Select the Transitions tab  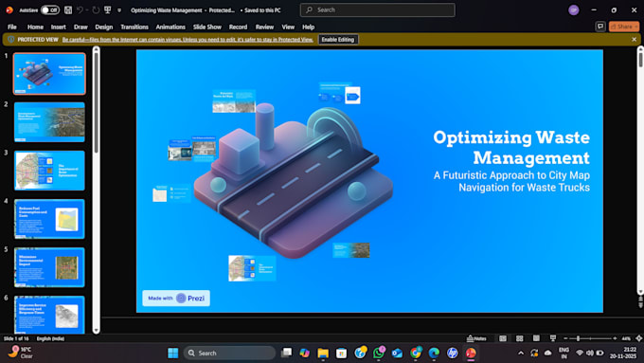(134, 27)
